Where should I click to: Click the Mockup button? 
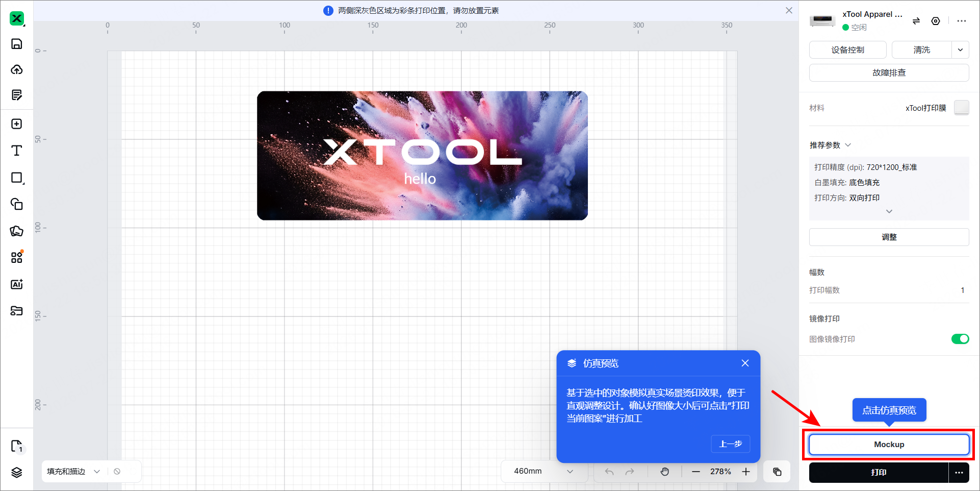[889, 445]
